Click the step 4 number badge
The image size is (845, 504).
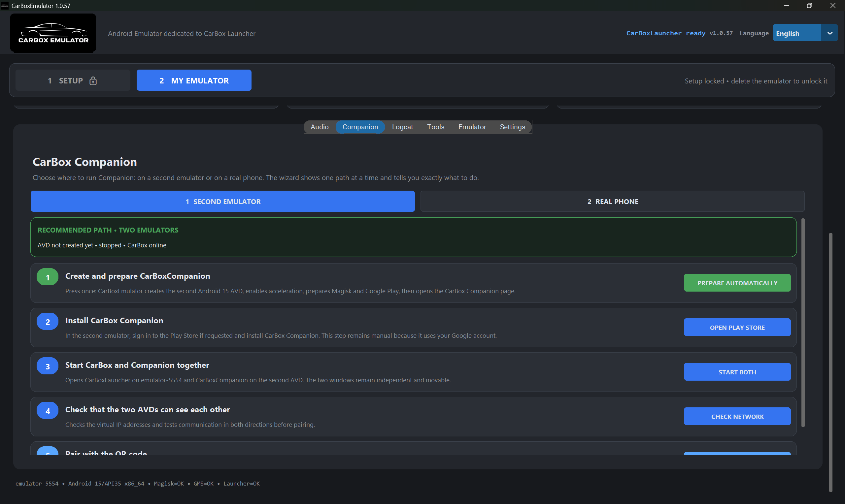pyautogui.click(x=48, y=411)
